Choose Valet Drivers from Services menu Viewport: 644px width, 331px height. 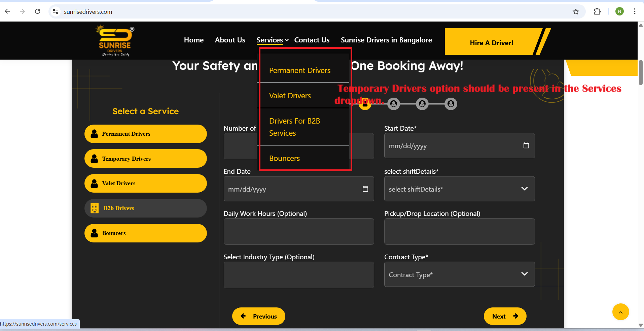(x=290, y=96)
